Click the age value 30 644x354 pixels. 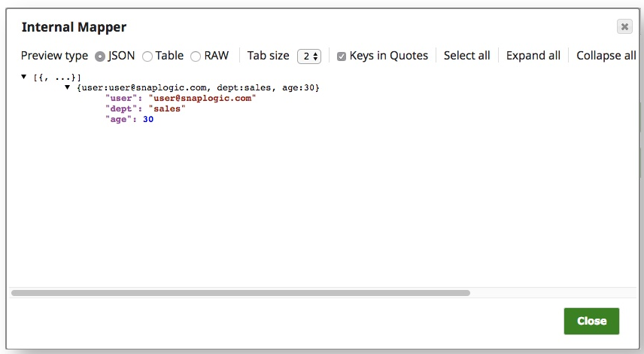148,120
